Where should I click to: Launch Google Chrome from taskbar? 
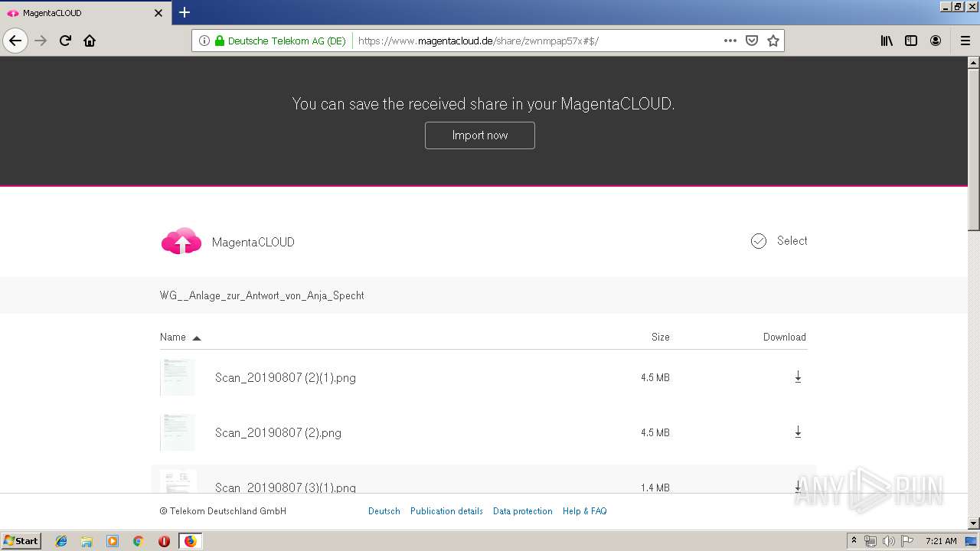(138, 541)
